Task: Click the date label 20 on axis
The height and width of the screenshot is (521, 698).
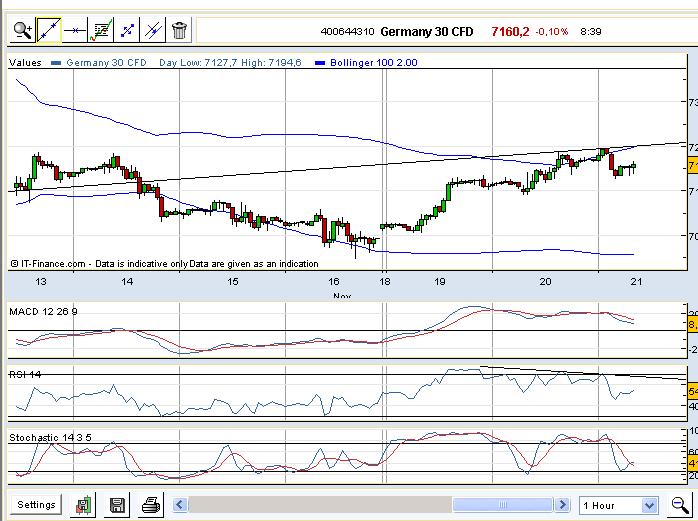Action: [545, 281]
